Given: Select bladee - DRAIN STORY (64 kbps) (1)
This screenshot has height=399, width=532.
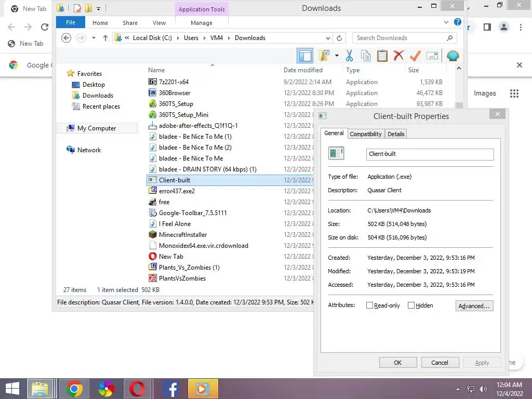Looking at the screenshot, I should point(208,169).
